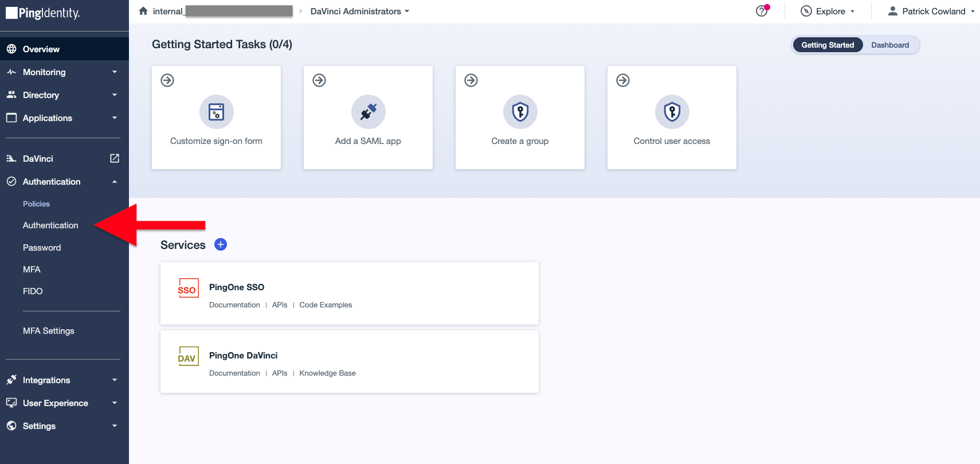Open the FIDO policies item
Image resolution: width=980 pixels, height=464 pixels.
tap(33, 291)
